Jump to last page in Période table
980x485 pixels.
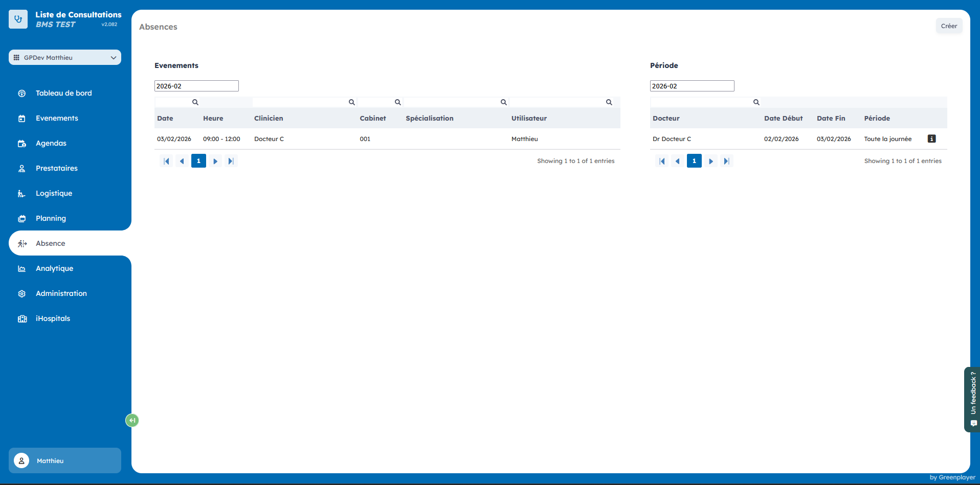coord(726,161)
